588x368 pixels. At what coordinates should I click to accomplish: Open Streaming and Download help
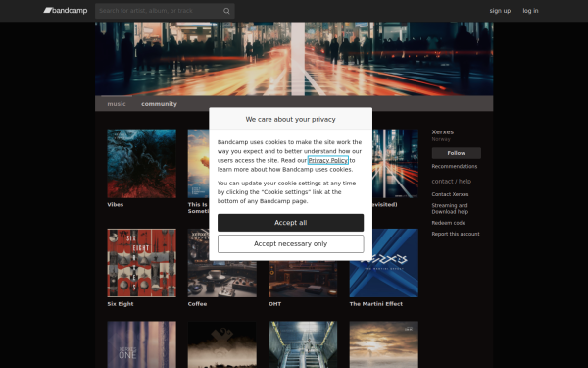[450, 208]
